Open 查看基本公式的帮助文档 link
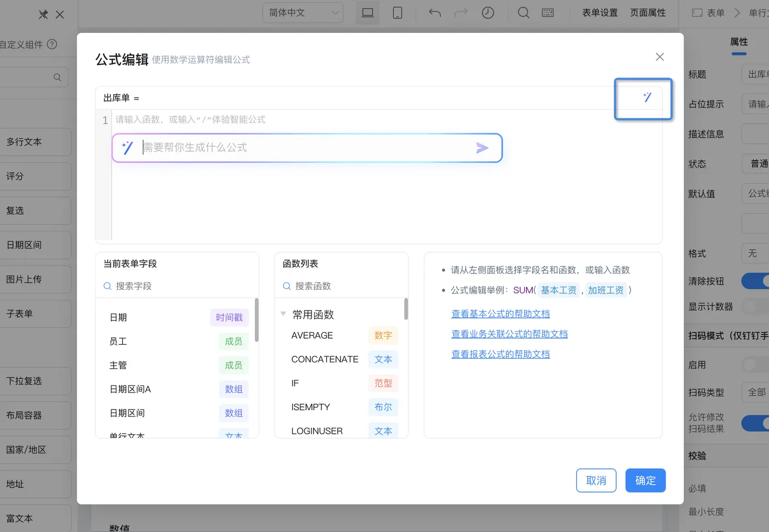 point(500,313)
